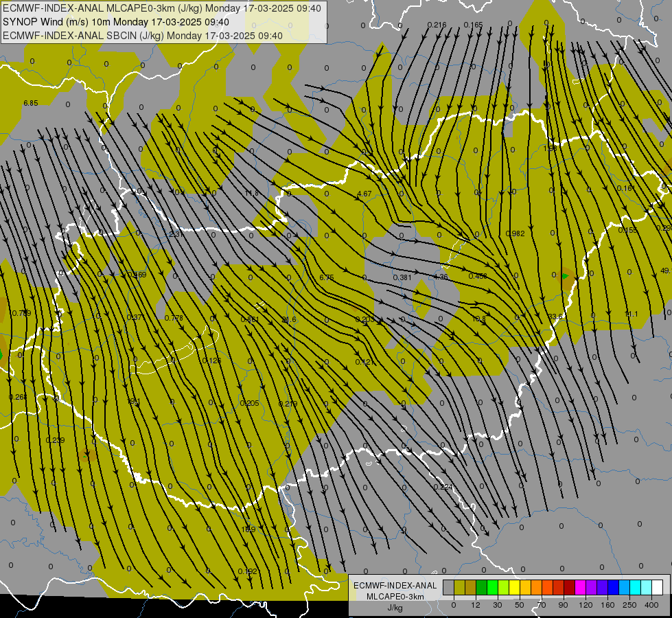Click the legend title ECMWF-INDEX-ANAL

coord(395,586)
